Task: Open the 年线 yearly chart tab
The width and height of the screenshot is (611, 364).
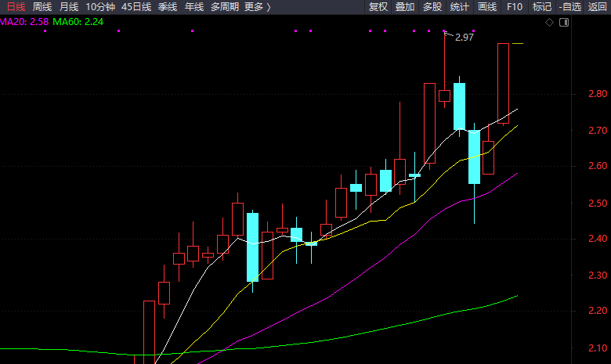Action: coord(194,7)
